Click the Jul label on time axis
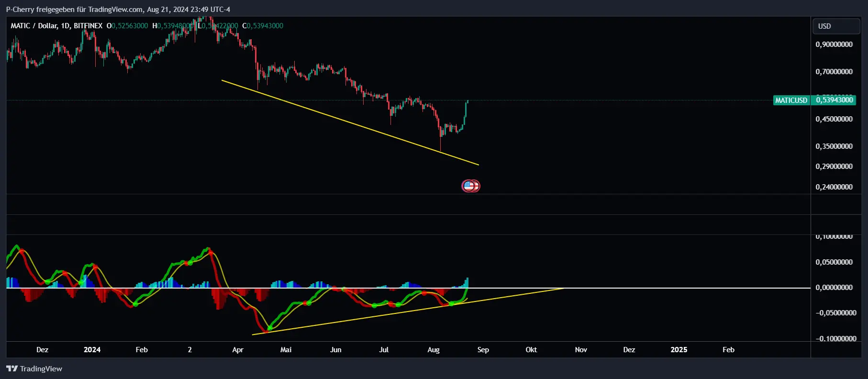Viewport: 868px width, 379px height. 384,349
